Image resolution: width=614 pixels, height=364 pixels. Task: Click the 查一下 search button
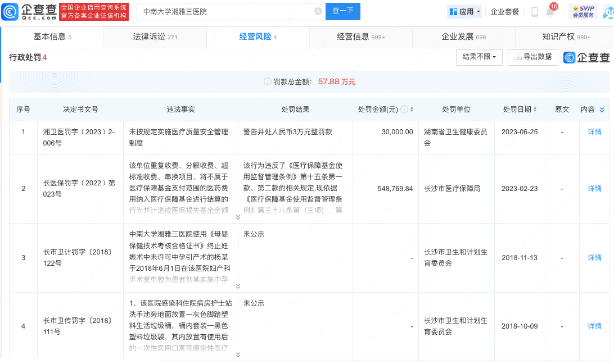(342, 11)
